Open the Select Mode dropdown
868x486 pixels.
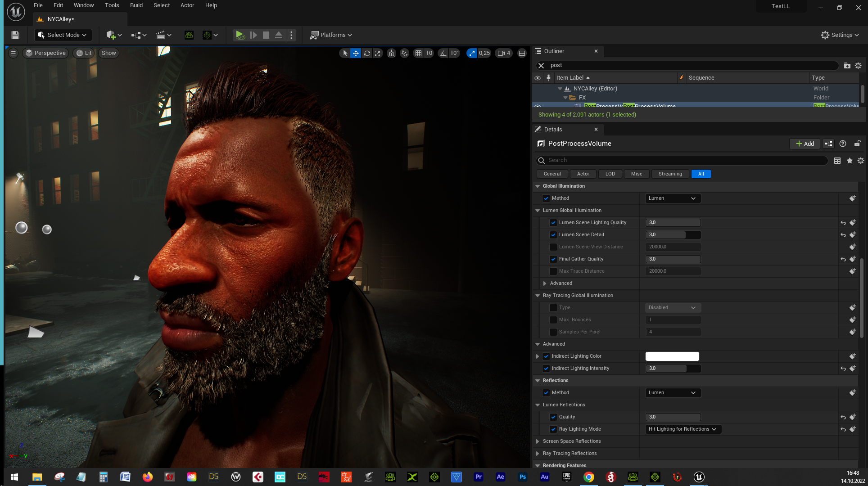coord(63,35)
